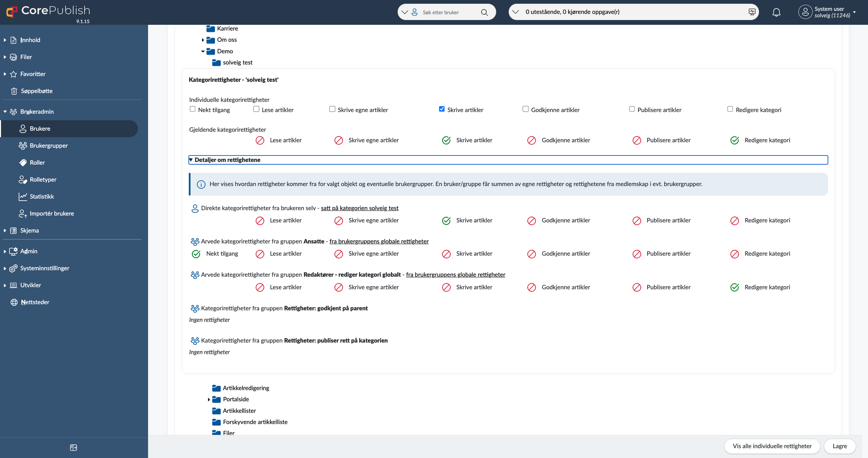Open the dropdown left of user search
Viewport: 868px width, 458px height.
[405, 12]
